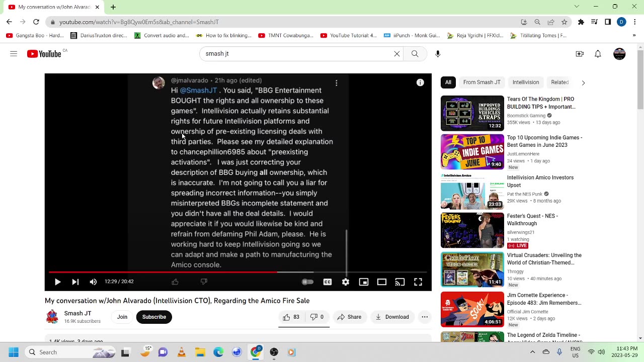This screenshot has width=644, height=362.
Task: Play the video
Action: 57,282
